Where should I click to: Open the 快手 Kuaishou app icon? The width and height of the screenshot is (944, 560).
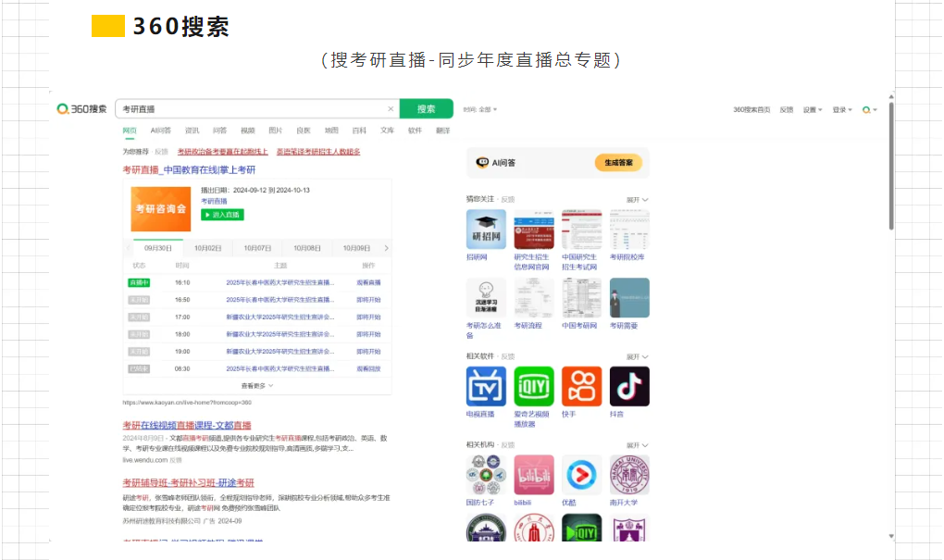pyautogui.click(x=581, y=386)
